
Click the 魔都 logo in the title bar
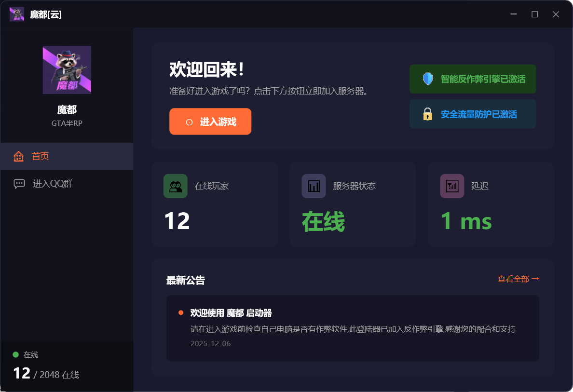[x=16, y=14]
